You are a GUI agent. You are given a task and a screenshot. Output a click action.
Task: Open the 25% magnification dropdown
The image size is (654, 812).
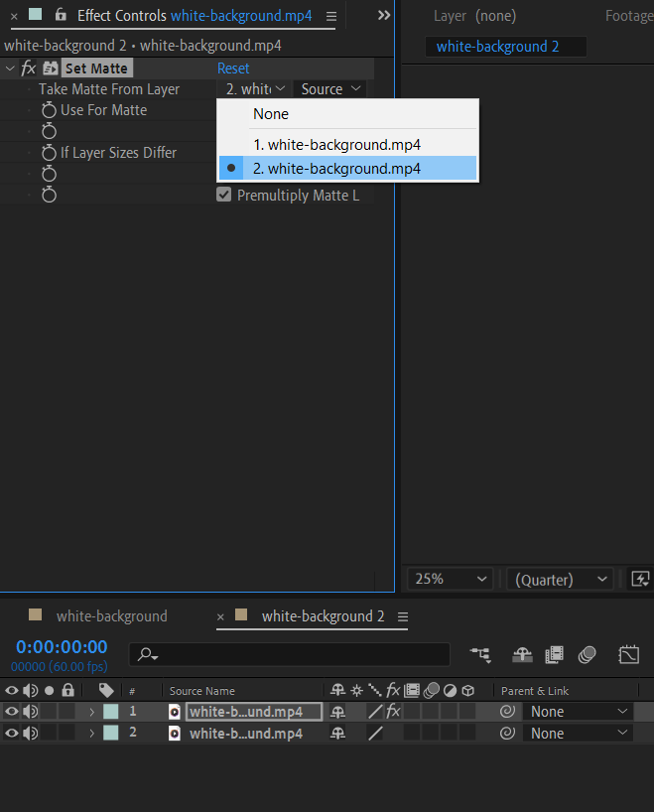(450, 579)
